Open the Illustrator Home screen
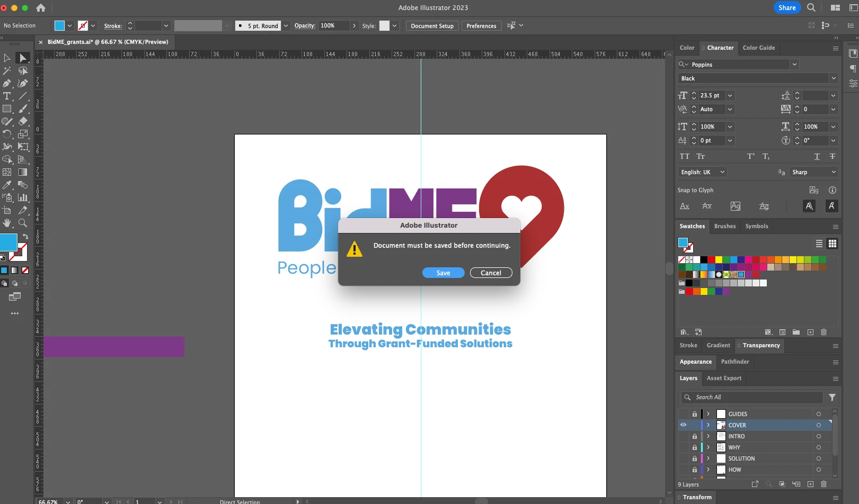859x504 pixels. point(41,8)
